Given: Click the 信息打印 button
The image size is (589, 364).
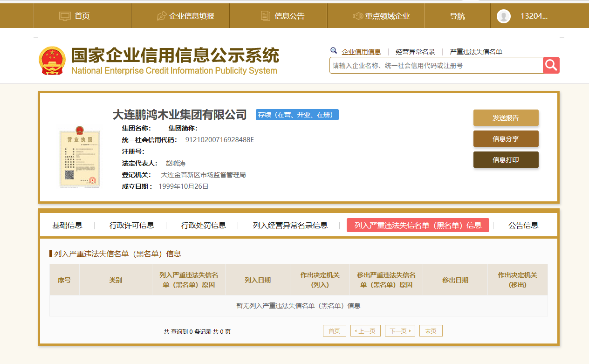Looking at the screenshot, I should [x=506, y=160].
